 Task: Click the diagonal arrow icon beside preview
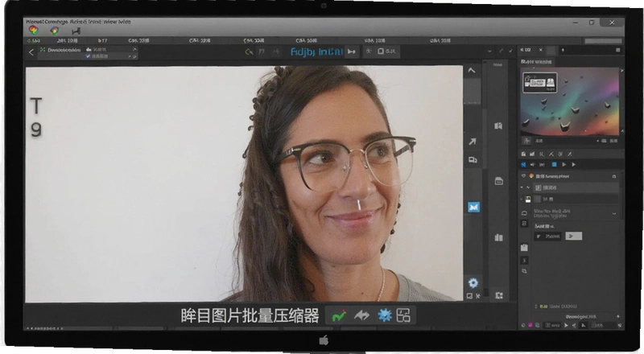coord(473,142)
